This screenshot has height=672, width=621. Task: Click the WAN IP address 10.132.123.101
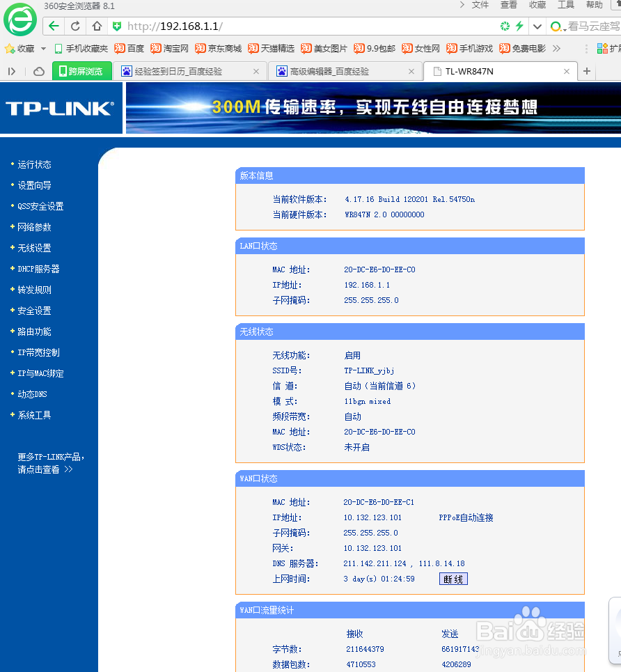point(372,517)
